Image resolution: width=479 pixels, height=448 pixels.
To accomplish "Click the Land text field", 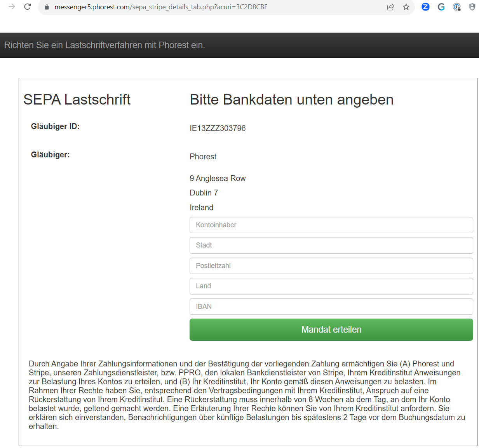I will [331, 286].
